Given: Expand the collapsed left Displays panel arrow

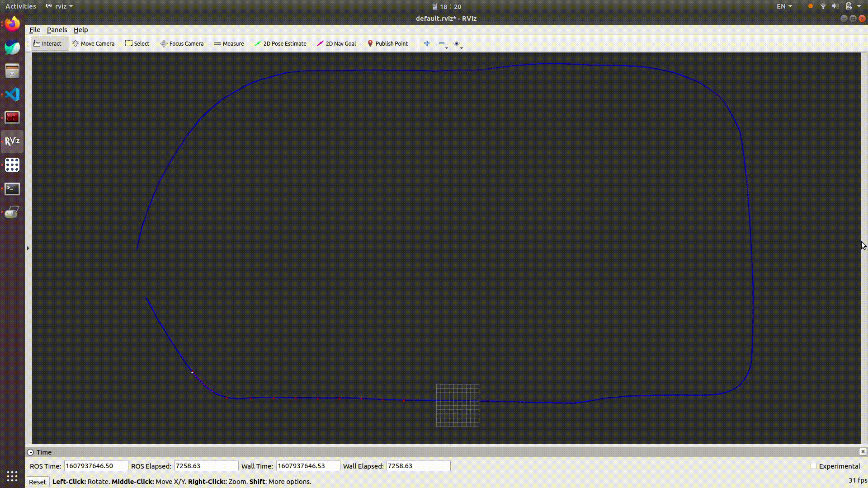Looking at the screenshot, I should click(x=28, y=248).
